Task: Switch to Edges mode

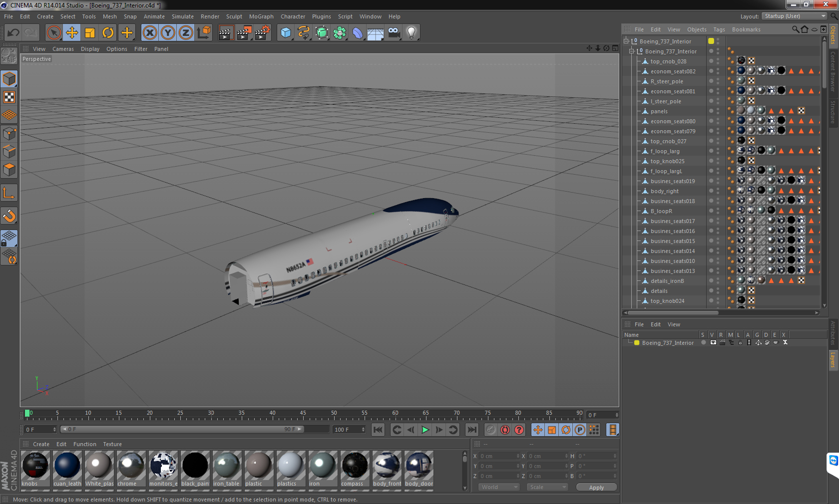Action: [9, 152]
